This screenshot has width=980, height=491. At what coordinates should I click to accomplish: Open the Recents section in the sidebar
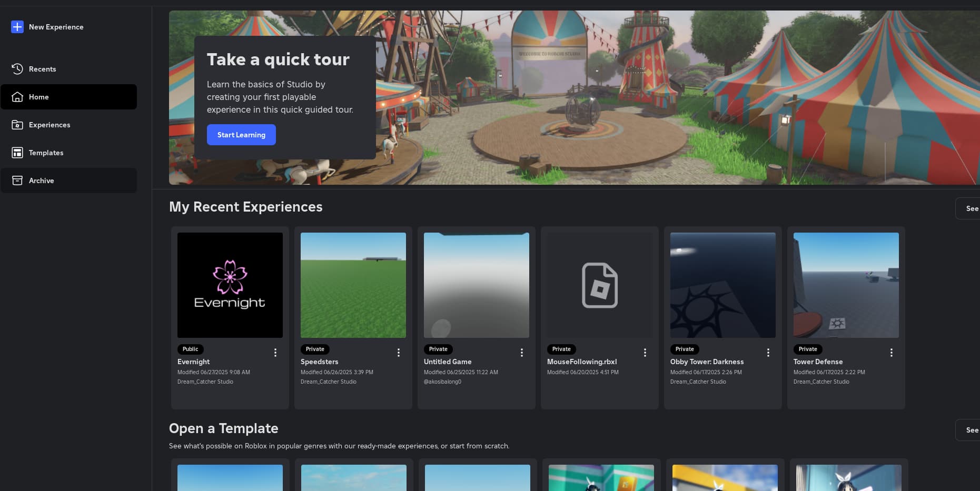tap(17, 69)
